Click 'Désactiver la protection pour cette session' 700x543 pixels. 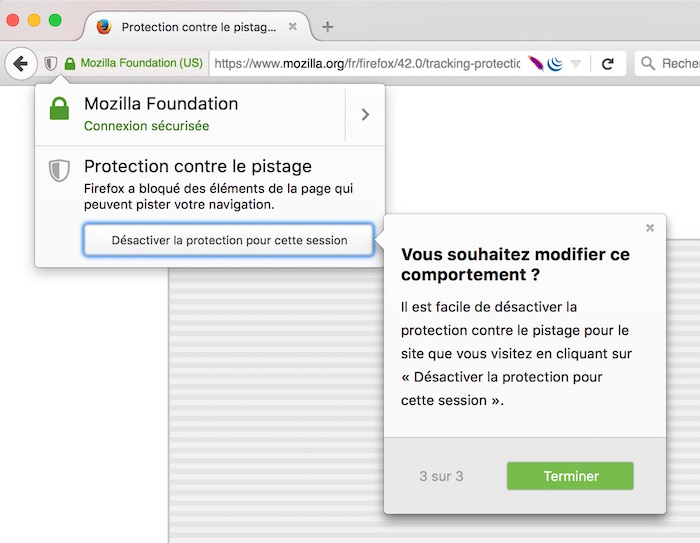pos(229,240)
